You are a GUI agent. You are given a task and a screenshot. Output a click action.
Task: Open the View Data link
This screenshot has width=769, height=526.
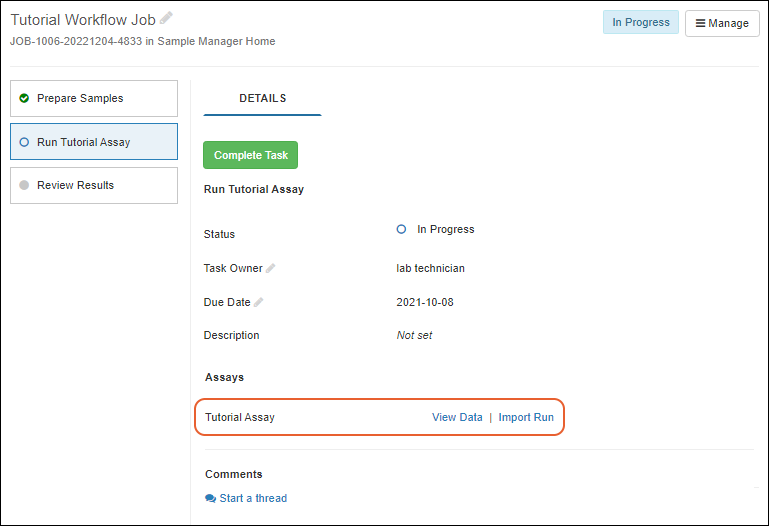click(x=457, y=417)
